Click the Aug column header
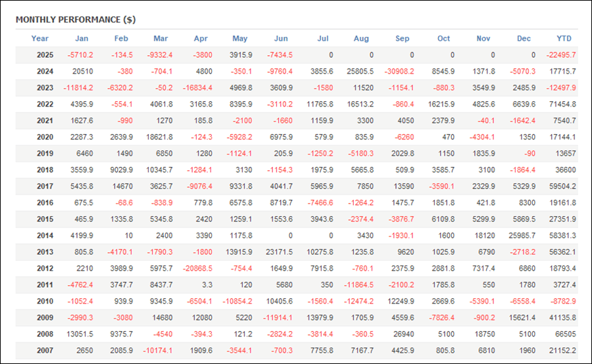592x364 pixels. (361, 39)
